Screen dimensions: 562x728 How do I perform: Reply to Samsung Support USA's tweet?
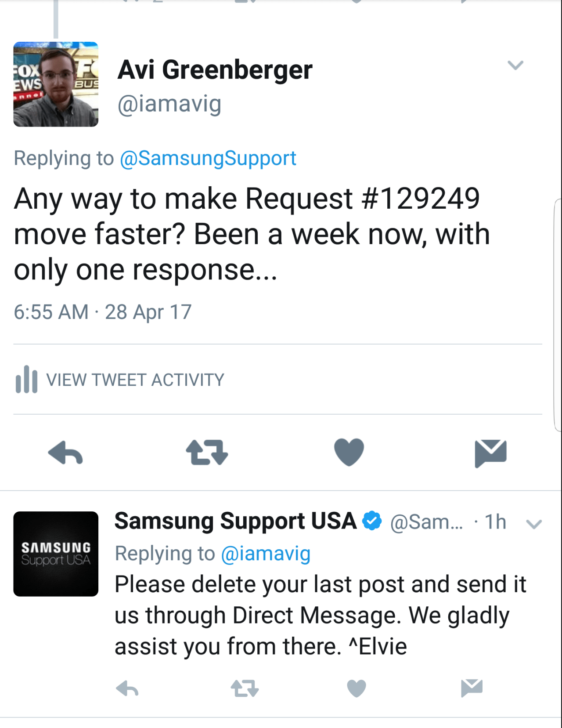[x=127, y=688]
